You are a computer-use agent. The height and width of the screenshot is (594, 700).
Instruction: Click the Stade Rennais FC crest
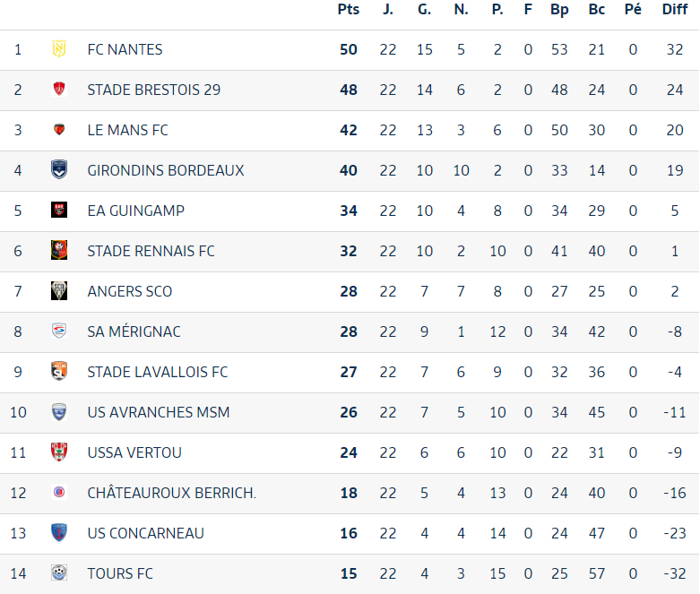[59, 250]
